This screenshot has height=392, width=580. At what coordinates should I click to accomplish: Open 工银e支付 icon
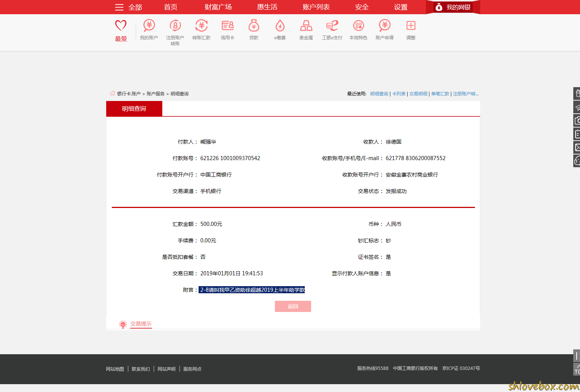[332, 25]
